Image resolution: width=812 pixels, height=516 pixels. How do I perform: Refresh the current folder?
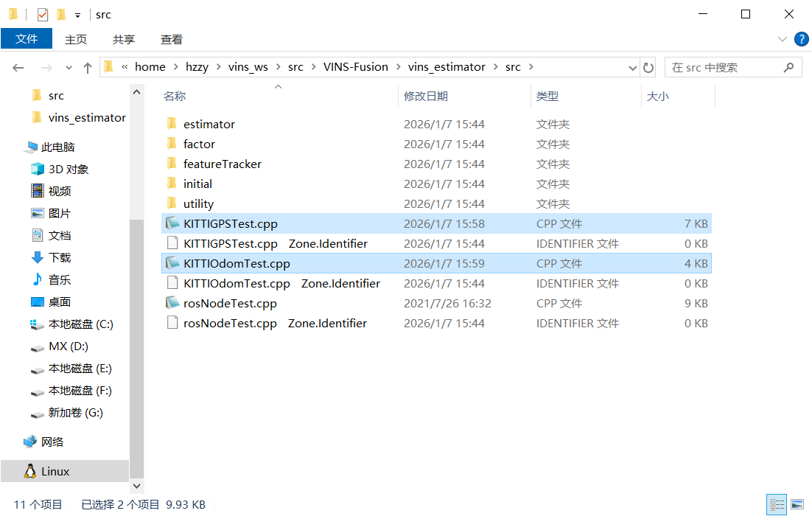[648, 67]
